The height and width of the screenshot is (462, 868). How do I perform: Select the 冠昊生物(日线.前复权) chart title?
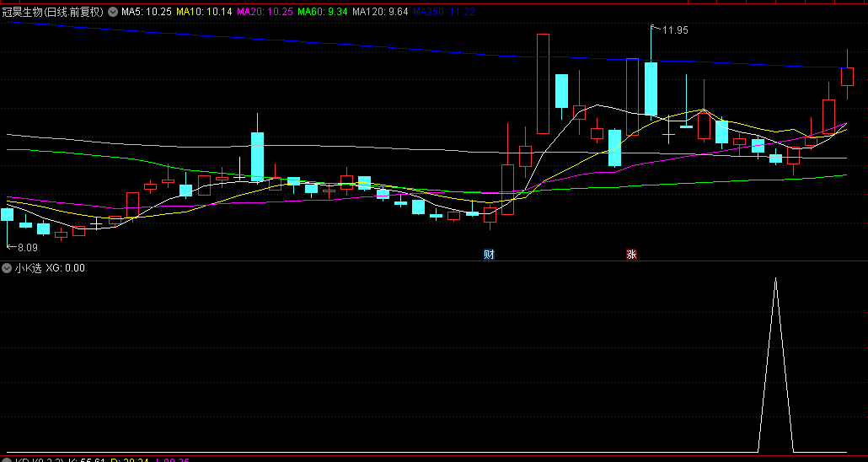pos(53,12)
